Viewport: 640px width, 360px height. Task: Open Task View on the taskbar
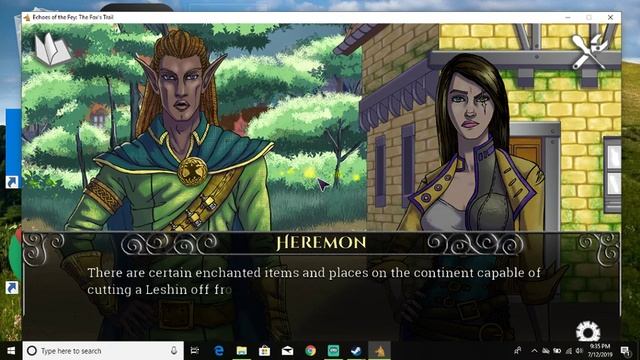pos(195,351)
